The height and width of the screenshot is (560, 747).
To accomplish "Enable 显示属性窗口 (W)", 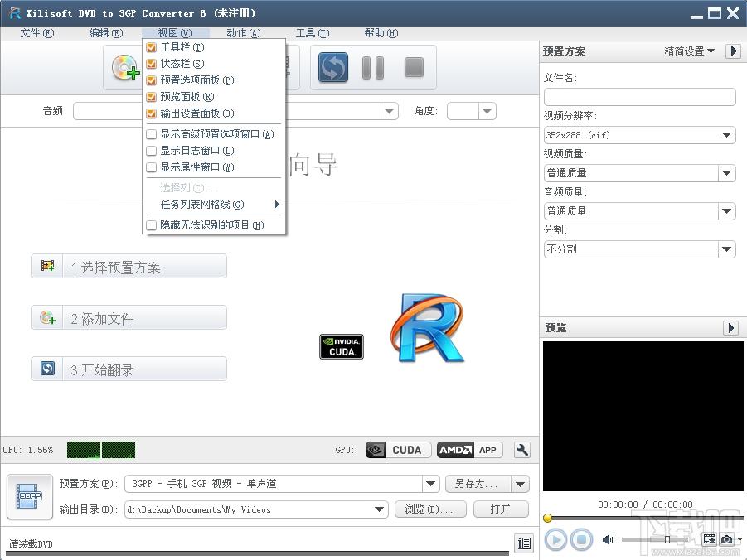I will click(152, 167).
